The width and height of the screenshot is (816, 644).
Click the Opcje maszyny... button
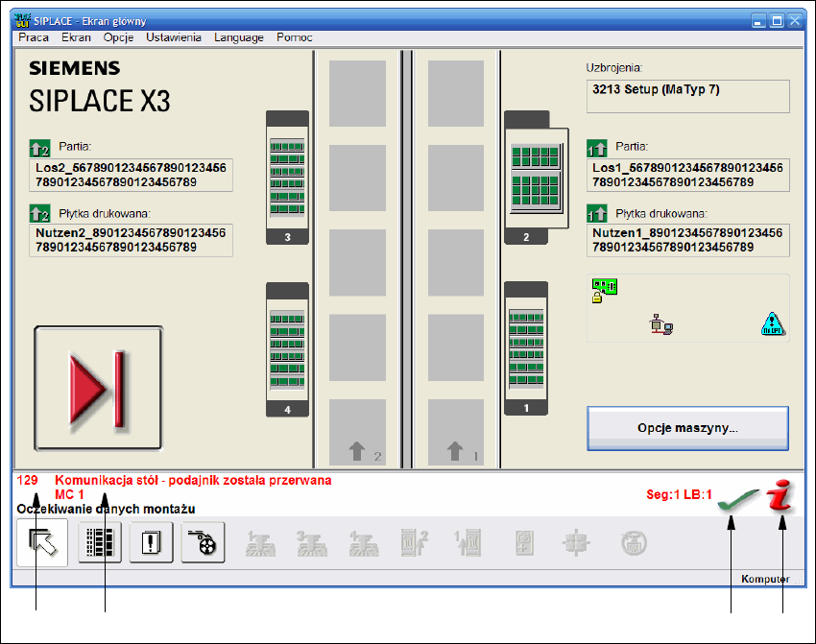pyautogui.click(x=687, y=428)
